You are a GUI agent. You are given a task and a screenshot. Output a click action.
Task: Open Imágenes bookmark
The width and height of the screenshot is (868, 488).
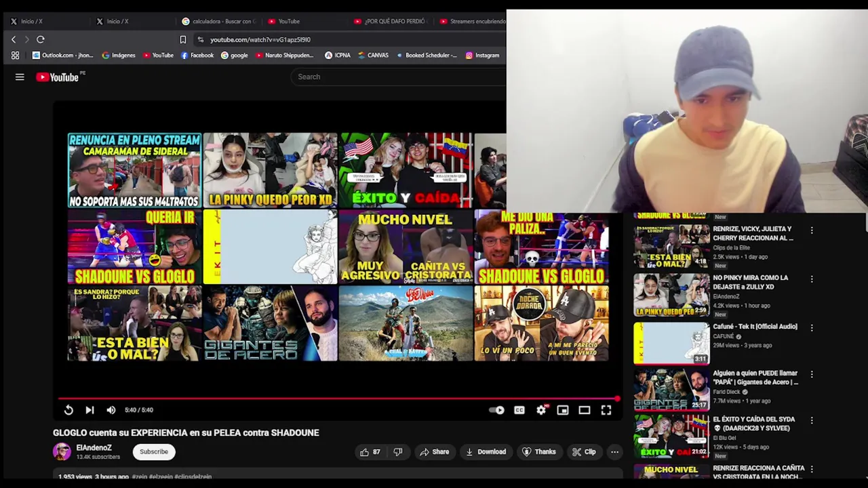[119, 56]
